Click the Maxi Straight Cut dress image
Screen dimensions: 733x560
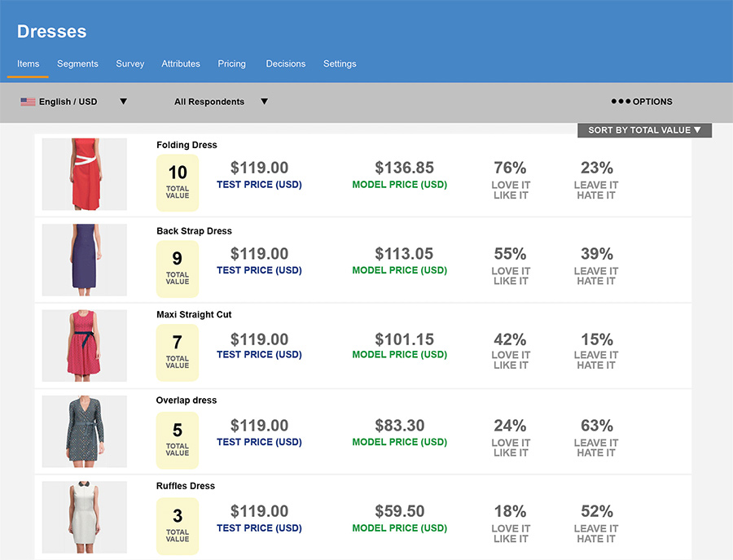(x=85, y=346)
